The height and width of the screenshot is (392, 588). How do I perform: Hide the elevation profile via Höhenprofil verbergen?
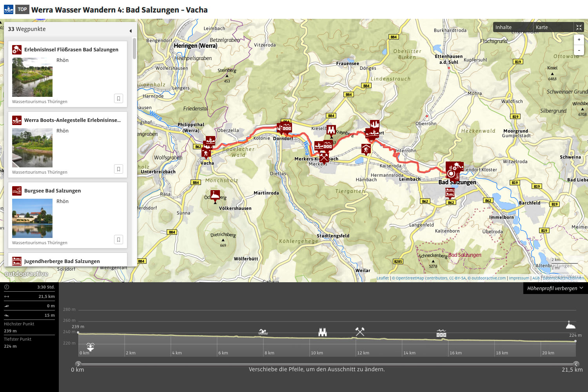click(555, 288)
